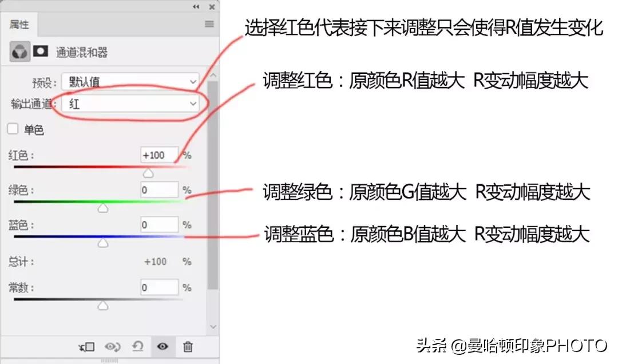
Task: Toggle adjustment layer visibility with eye icon
Action: click(162, 347)
